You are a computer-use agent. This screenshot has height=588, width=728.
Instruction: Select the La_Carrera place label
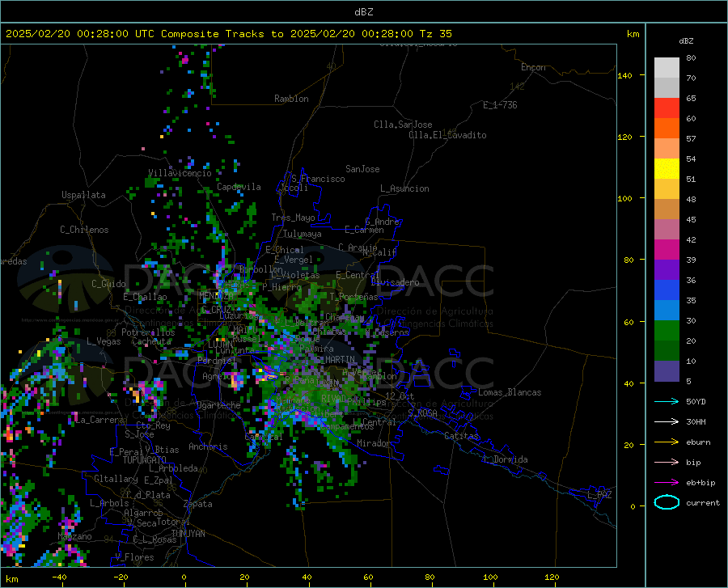pyautogui.click(x=99, y=420)
